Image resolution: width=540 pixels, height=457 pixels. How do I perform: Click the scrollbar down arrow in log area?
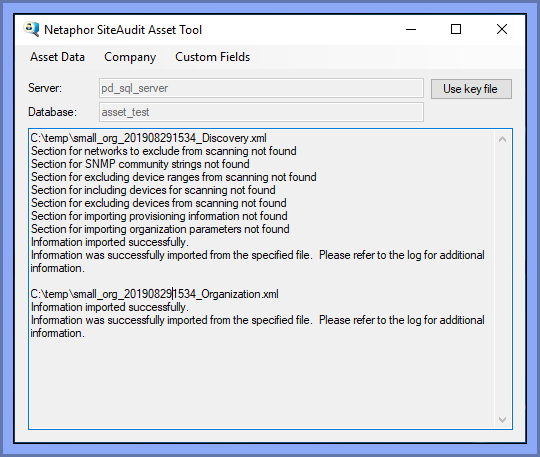pos(502,419)
